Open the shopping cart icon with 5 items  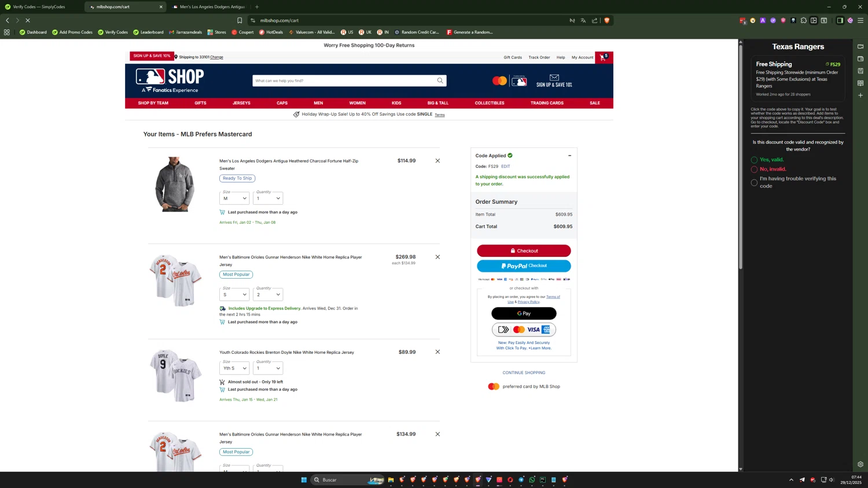[x=604, y=57]
